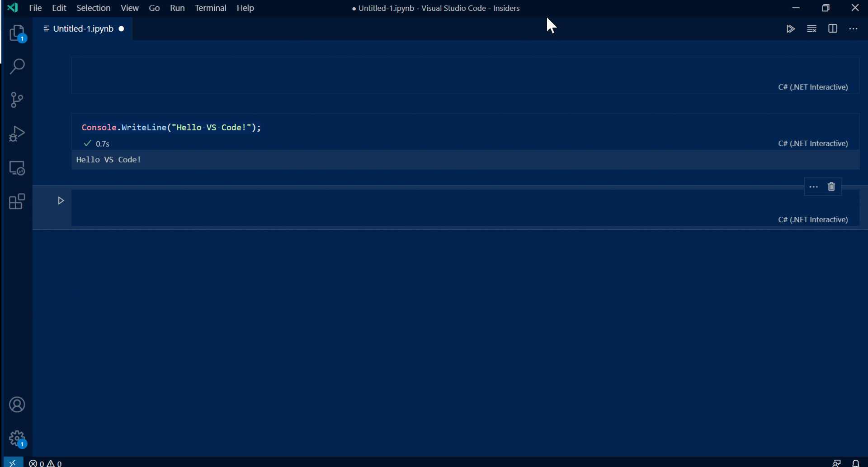Open the feedback icon in status bar

point(836,463)
